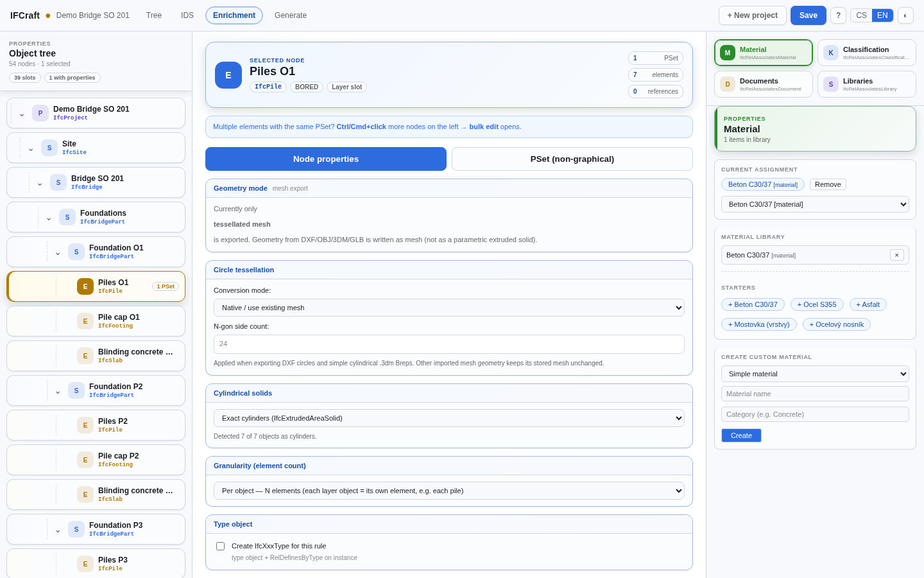The image size is (924, 578).
Task: Click the green M Material icon
Action: point(728,53)
